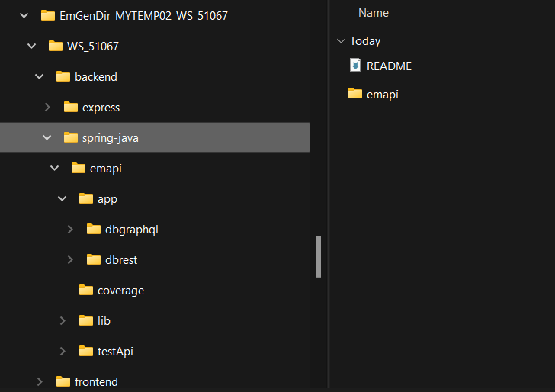555x392 pixels.
Task: Click the dbgraphql folder icon
Action: 94,229
